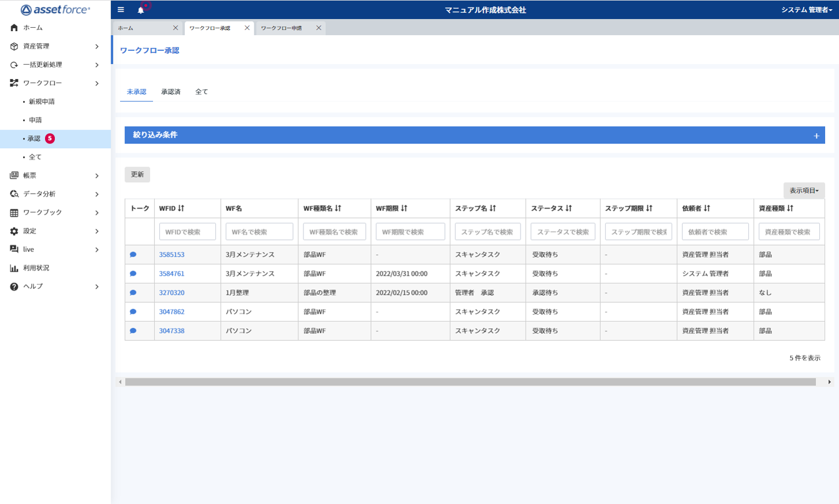This screenshot has height=504, width=839.
Task: Switch to the 全て filter tab
Action: click(x=201, y=92)
